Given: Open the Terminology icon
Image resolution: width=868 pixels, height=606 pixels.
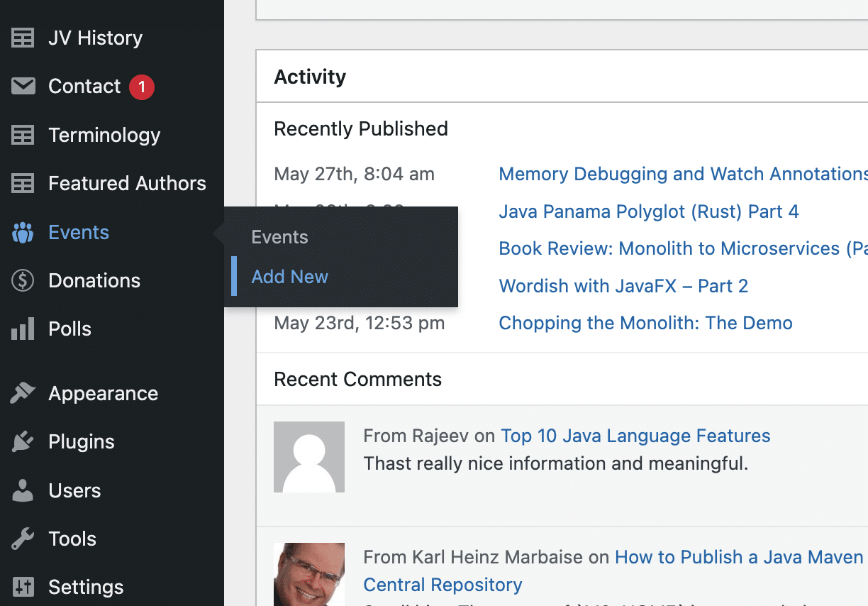Looking at the screenshot, I should point(22,135).
